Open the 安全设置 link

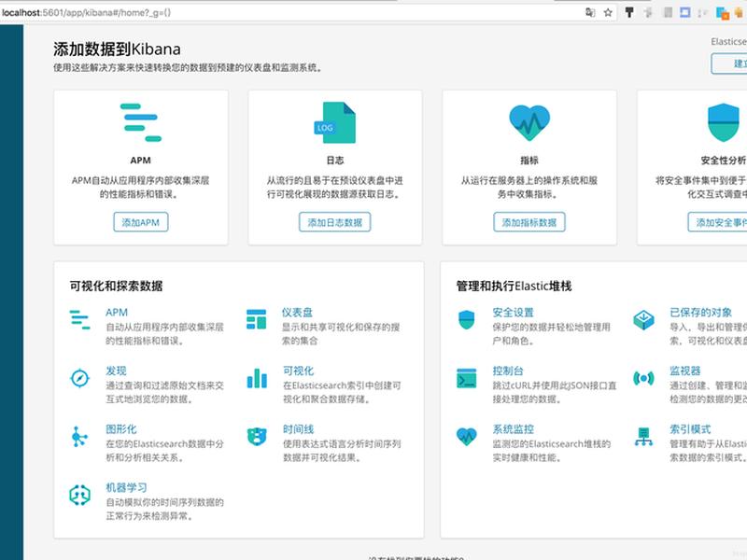513,313
